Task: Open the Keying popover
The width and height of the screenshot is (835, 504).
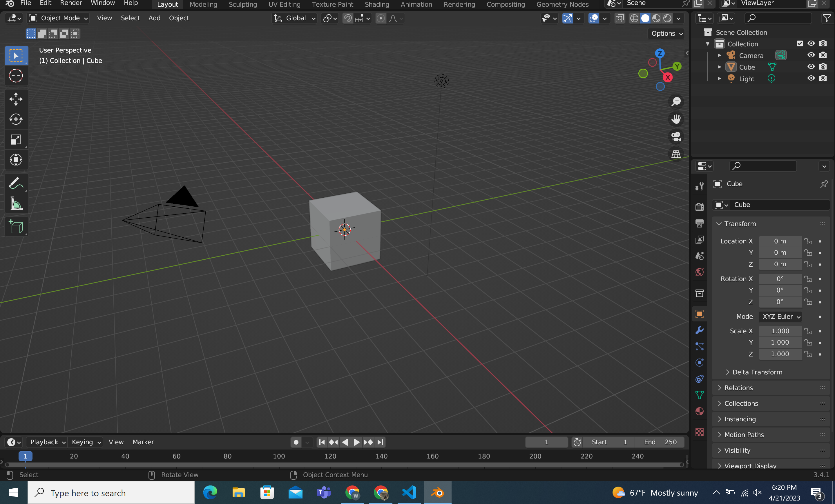Action: pyautogui.click(x=86, y=442)
